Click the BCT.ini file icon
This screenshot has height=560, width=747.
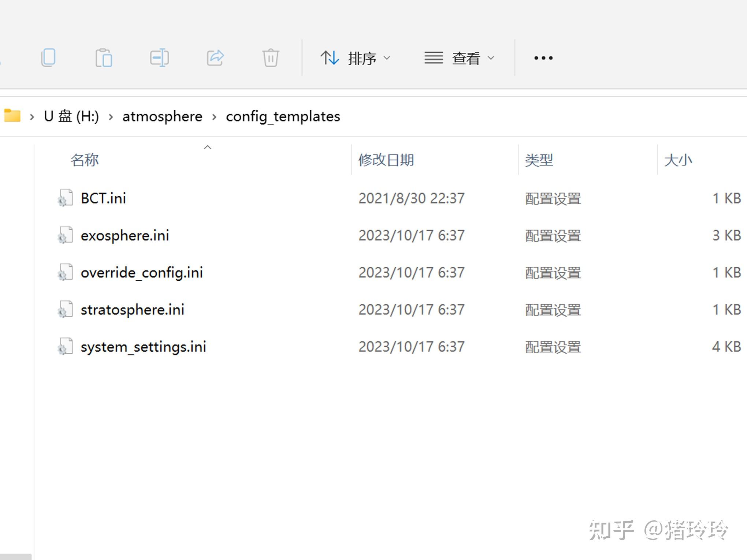coord(65,198)
